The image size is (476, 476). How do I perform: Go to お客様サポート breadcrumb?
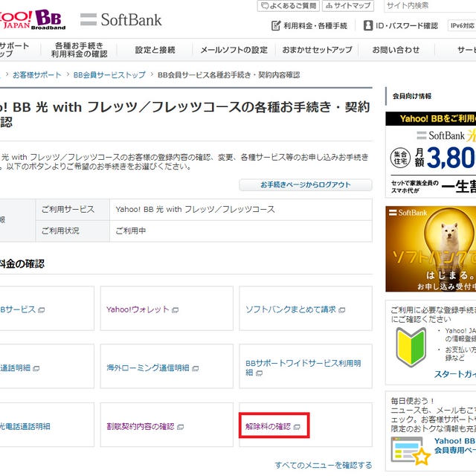point(37,75)
